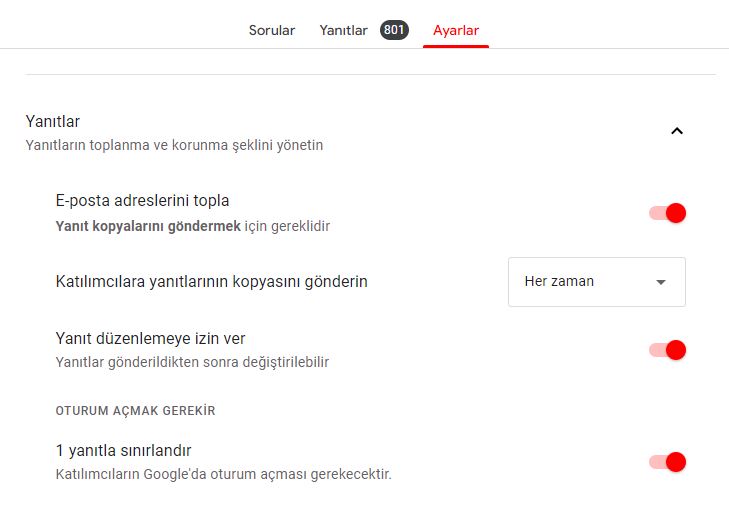Click the Yanıtlar section heading
Screen dimensions: 729x509
(52, 121)
